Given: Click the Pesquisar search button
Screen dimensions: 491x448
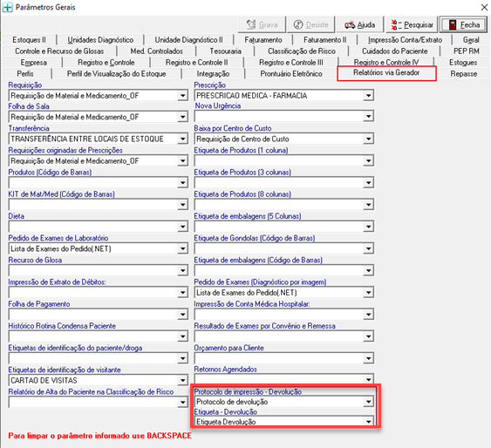Looking at the screenshot, I should pyautogui.click(x=413, y=24).
